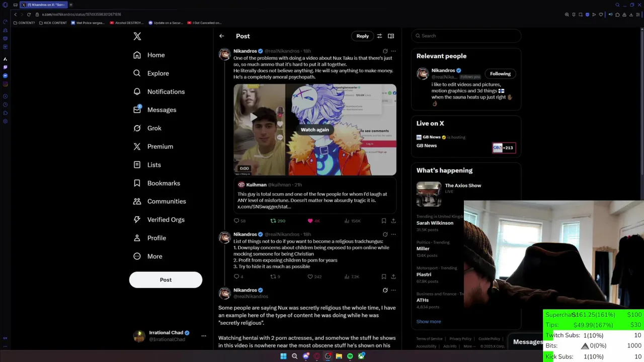644x362 pixels.
Task: Click Watch again on the video
Action: (x=314, y=130)
